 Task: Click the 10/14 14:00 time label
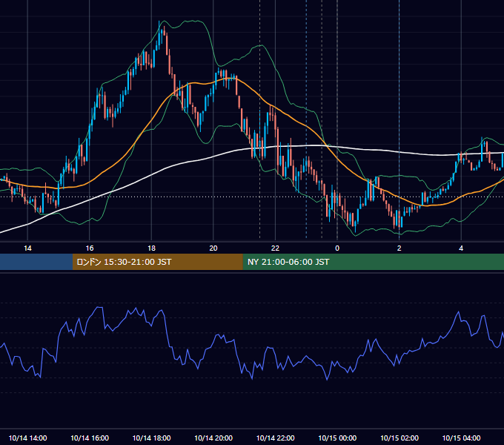tap(27, 438)
